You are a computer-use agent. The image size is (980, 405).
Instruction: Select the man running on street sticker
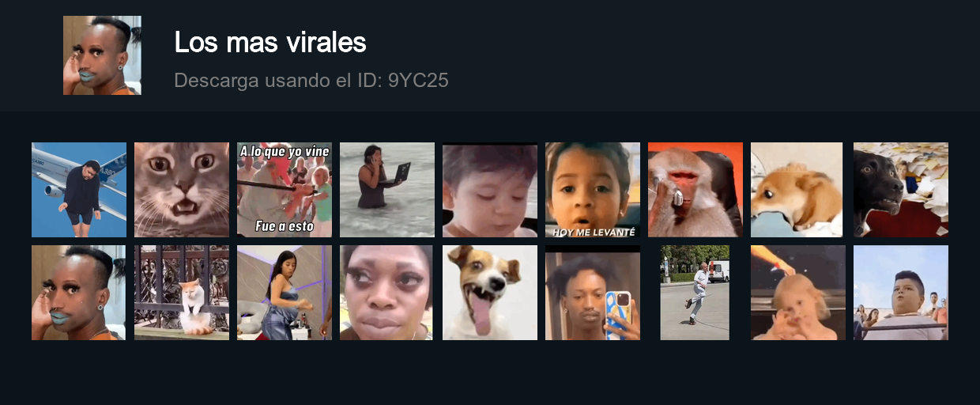(x=695, y=293)
